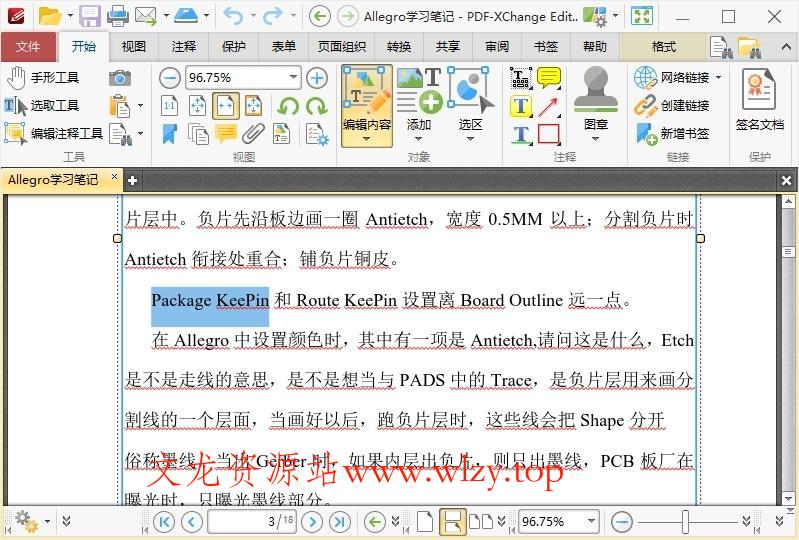The height and width of the screenshot is (540, 799).
Task: Switch to the 格式 ribbon tab
Action: tap(663, 47)
